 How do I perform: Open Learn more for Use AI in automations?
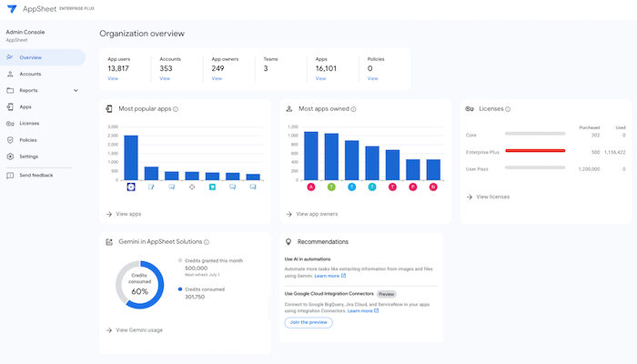coord(327,276)
